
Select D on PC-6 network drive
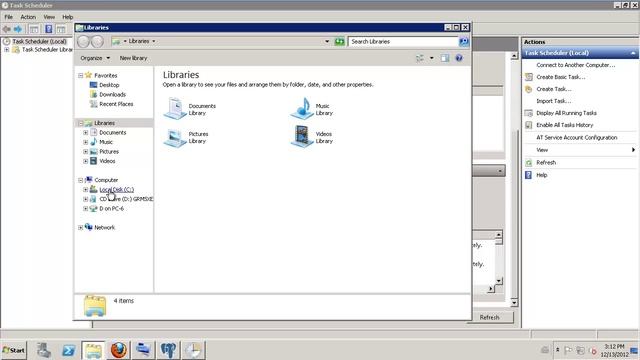click(111, 209)
